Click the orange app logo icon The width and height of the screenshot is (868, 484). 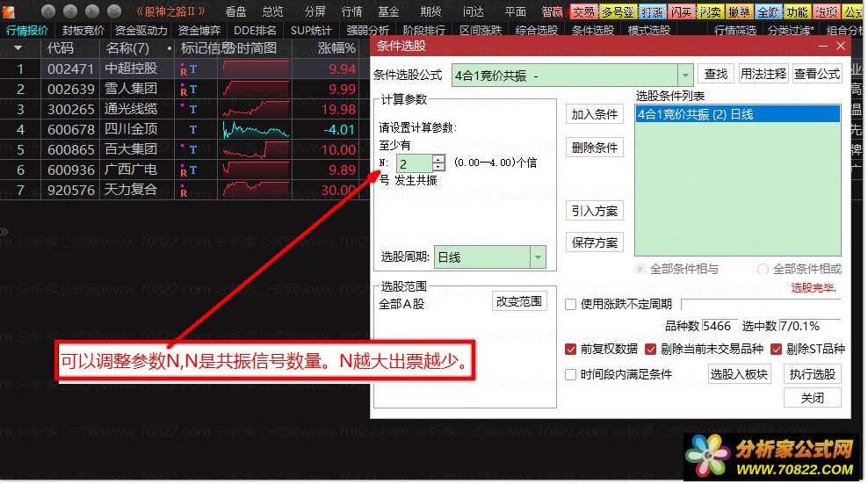9,11
